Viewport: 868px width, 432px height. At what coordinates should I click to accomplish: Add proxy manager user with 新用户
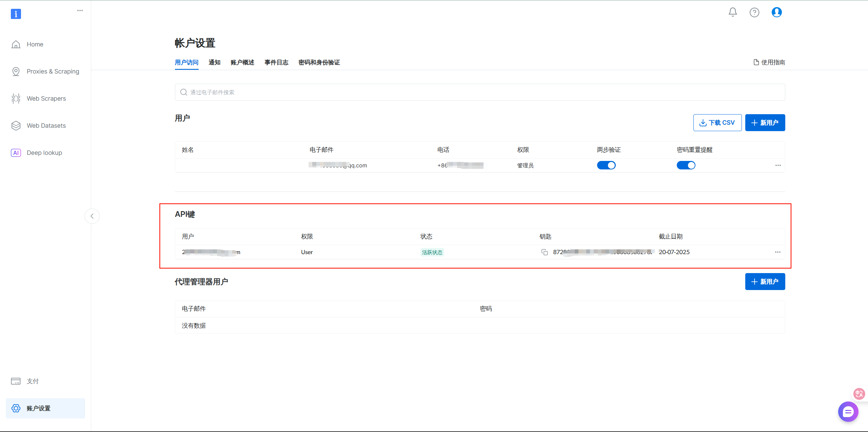pos(765,282)
